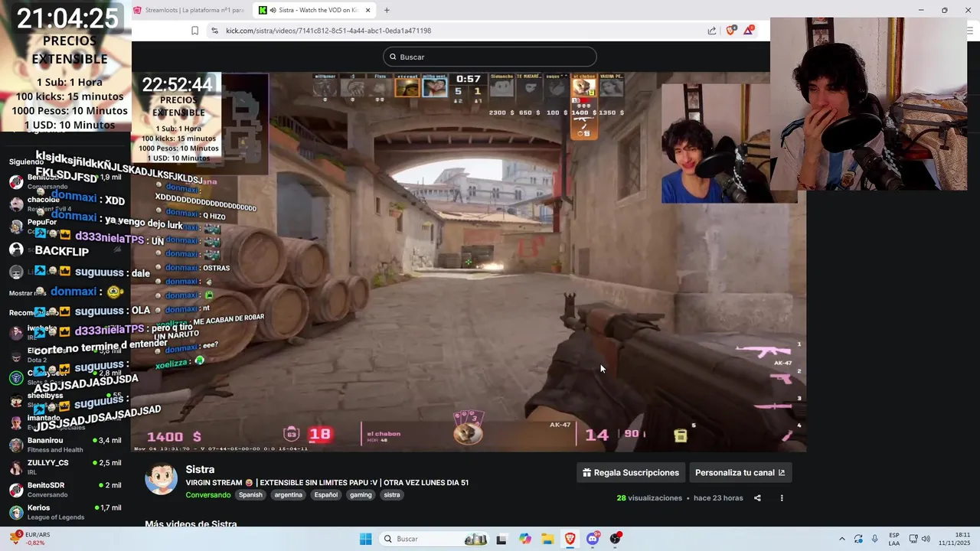Click the magnifier icon in Kick search
Viewport: 980px width, 551px height.
[x=393, y=57]
